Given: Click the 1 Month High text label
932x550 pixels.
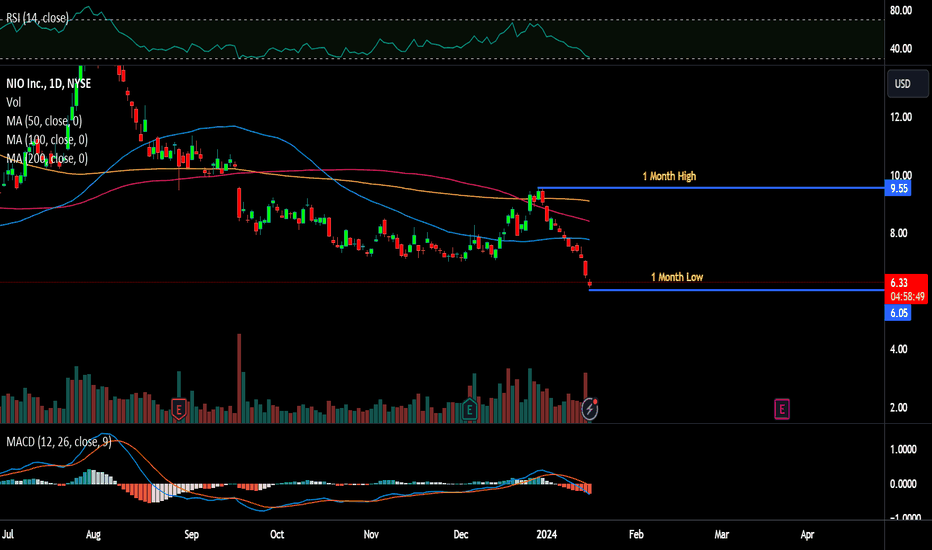Looking at the screenshot, I should tap(669, 176).
